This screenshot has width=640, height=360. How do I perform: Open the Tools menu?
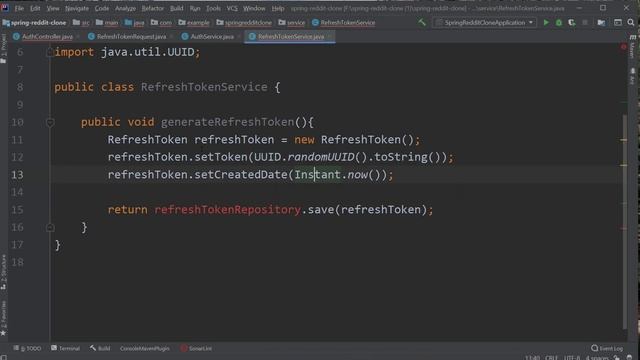click(213, 8)
